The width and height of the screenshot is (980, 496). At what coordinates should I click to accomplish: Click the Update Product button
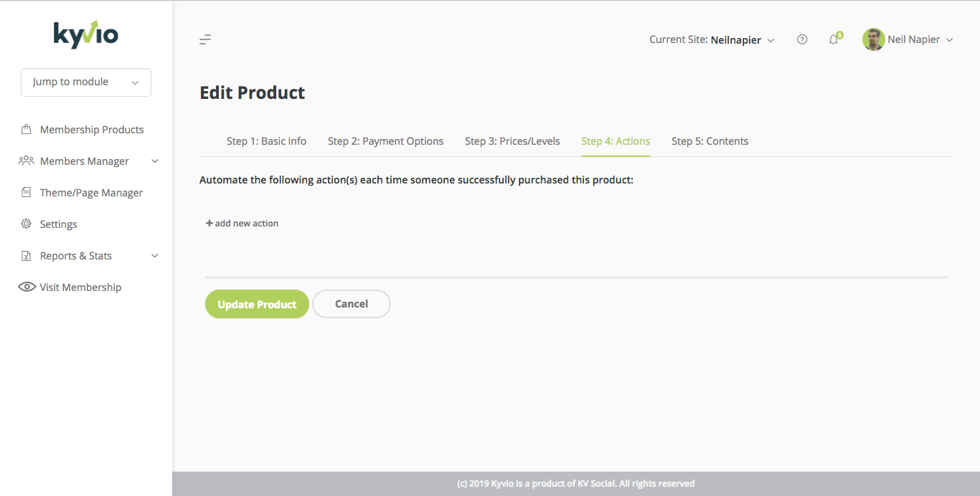coord(257,304)
